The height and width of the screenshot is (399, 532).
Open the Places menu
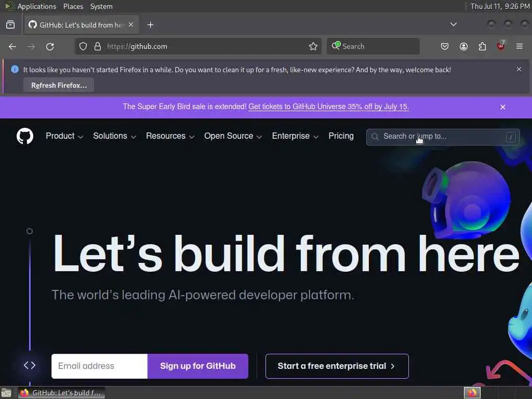pos(73,6)
